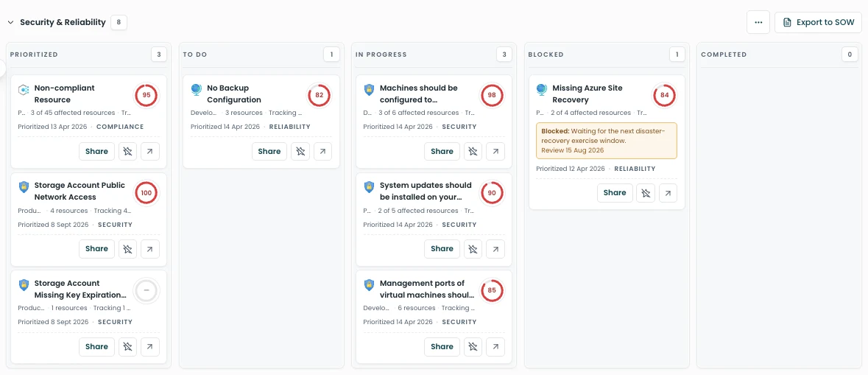
Task: Click the score 84 risk gauge
Action: pyautogui.click(x=665, y=95)
